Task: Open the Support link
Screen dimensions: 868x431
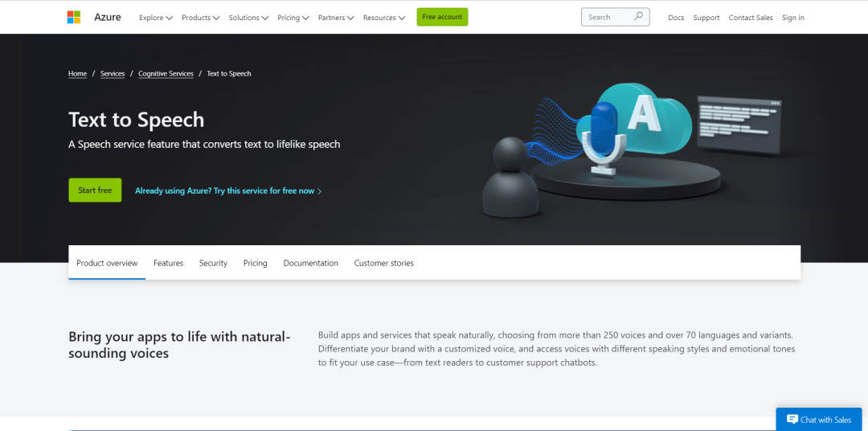Action: 706,18
